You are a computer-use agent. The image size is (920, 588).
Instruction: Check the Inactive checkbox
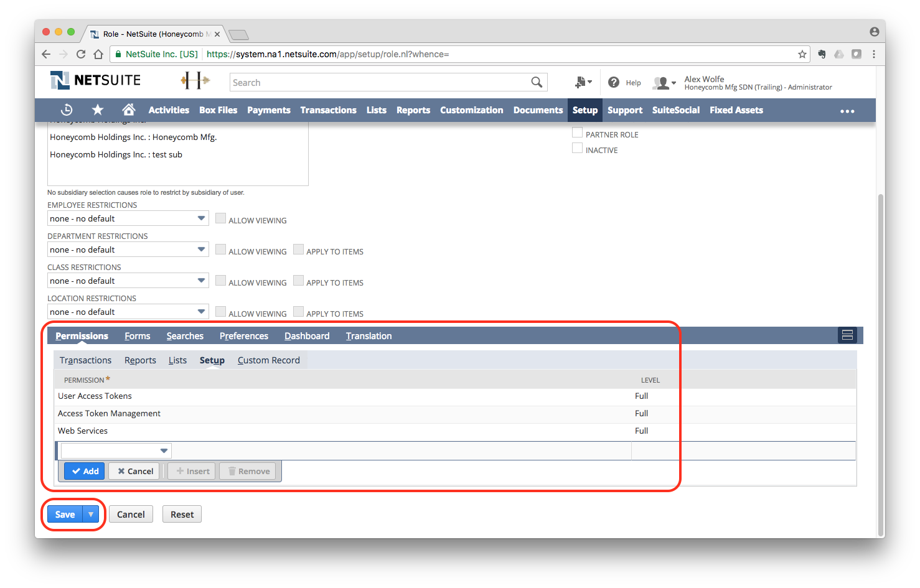point(577,148)
